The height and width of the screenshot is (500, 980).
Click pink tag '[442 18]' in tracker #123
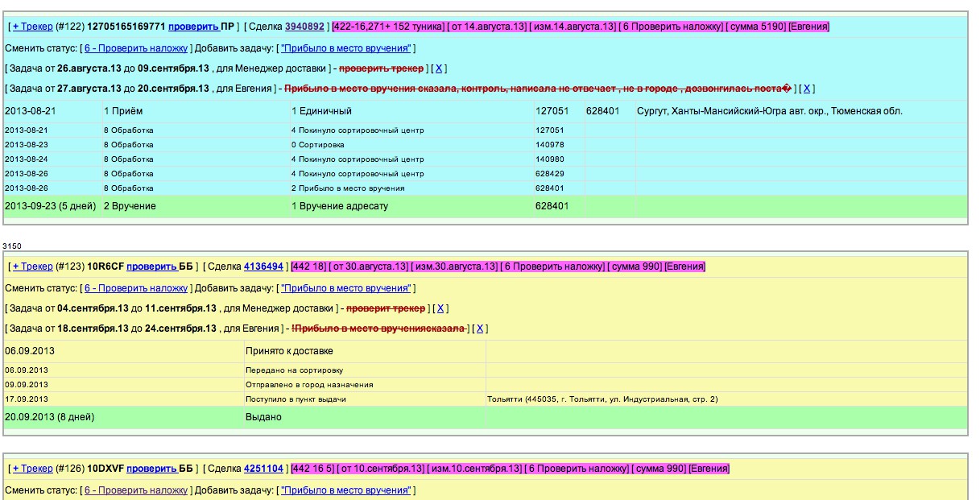pos(309,267)
